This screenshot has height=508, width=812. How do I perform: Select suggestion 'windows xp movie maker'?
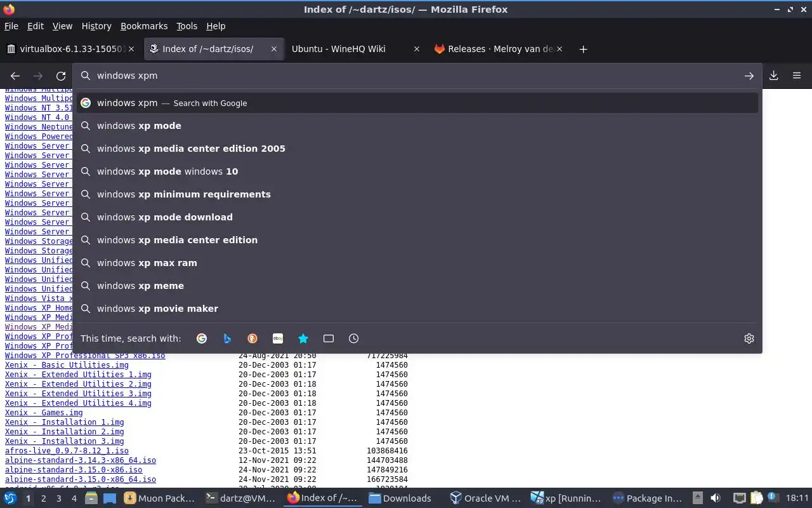pyautogui.click(x=417, y=309)
